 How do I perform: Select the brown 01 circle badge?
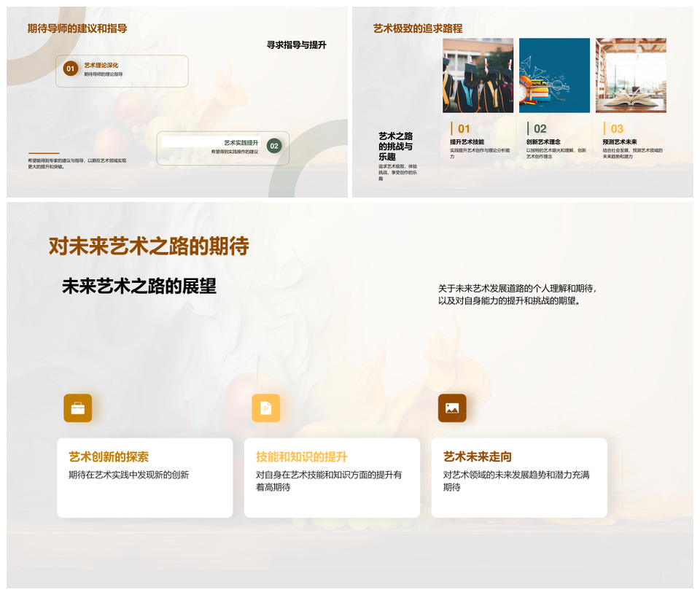point(70,69)
